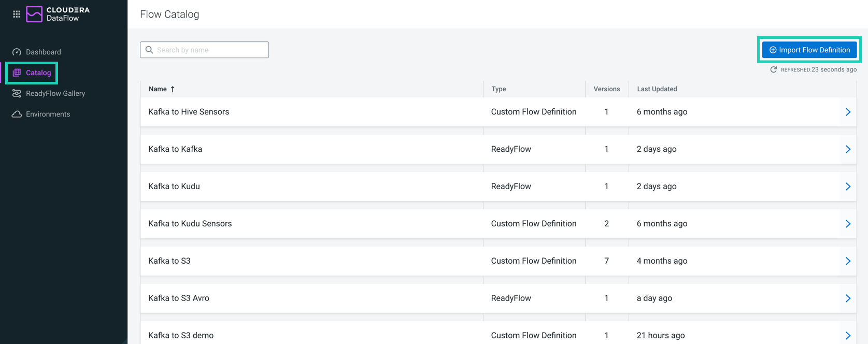Click the Environments cloud icon
Image resolution: width=868 pixels, height=344 pixels.
[17, 114]
